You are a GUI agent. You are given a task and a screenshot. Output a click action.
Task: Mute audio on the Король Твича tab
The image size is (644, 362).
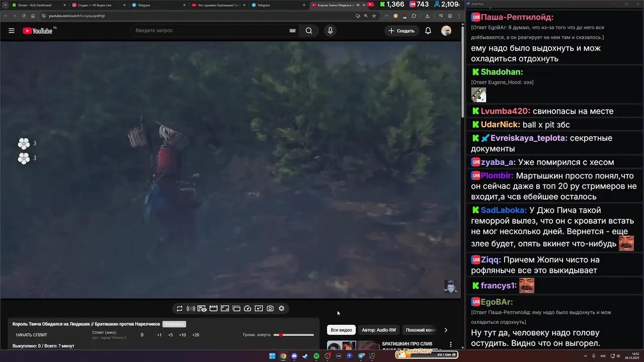tap(358, 5)
